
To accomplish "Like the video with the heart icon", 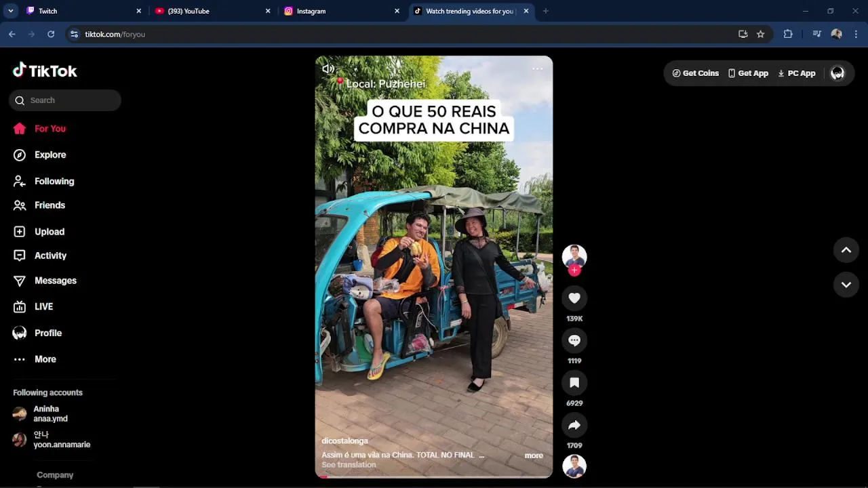I will coord(574,298).
